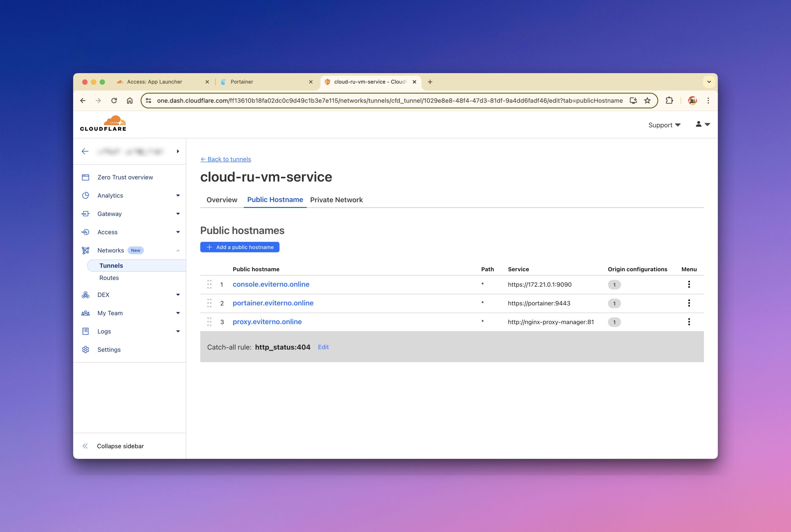Expand the My Team sidebar section

pyautogui.click(x=178, y=313)
